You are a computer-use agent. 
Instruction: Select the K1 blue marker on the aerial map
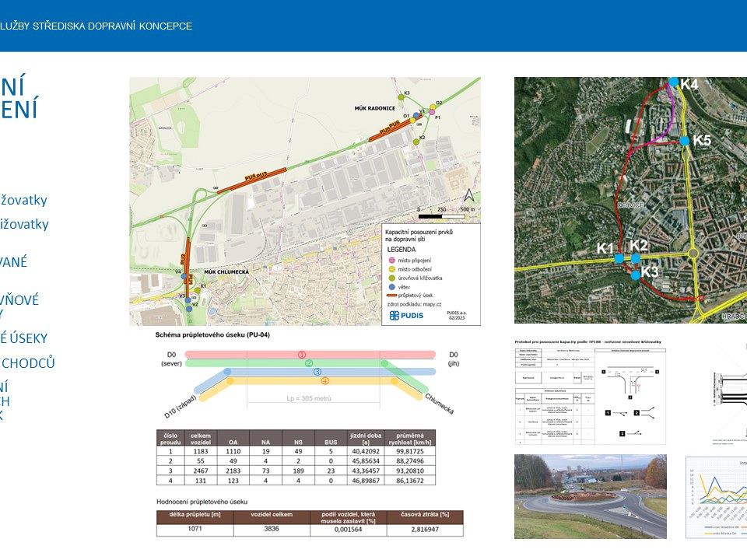click(619, 258)
